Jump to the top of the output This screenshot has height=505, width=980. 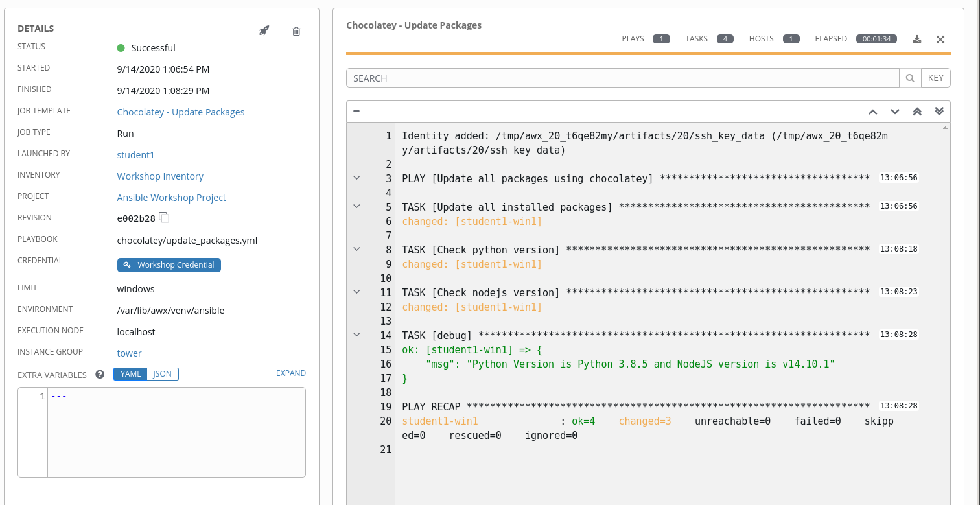point(917,112)
